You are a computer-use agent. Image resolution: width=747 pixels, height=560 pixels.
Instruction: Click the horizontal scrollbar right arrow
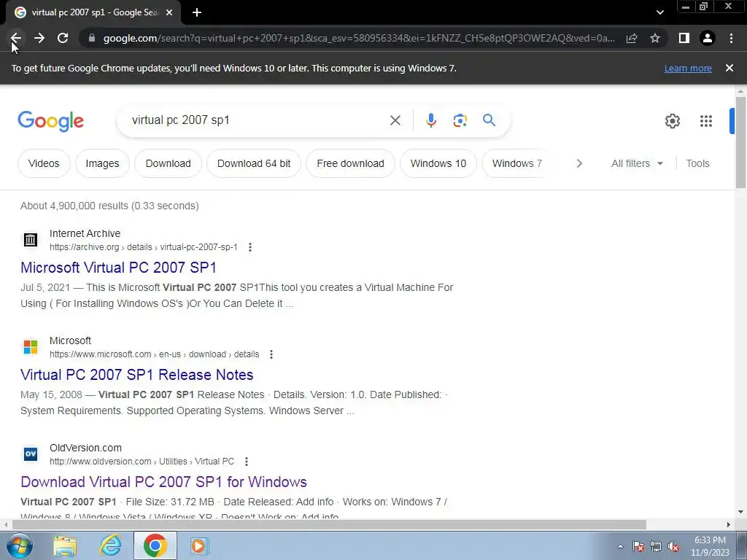pyautogui.click(x=729, y=524)
